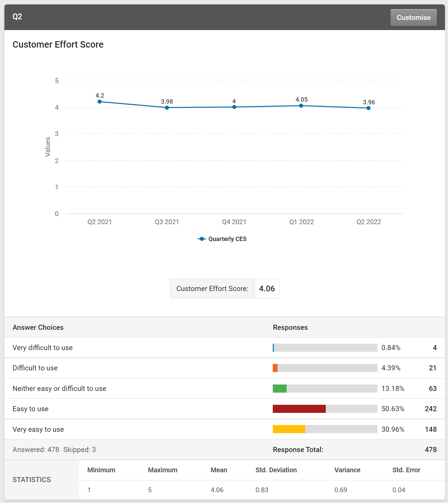Click the Q2 2022 data point showing 3.96

click(368, 108)
